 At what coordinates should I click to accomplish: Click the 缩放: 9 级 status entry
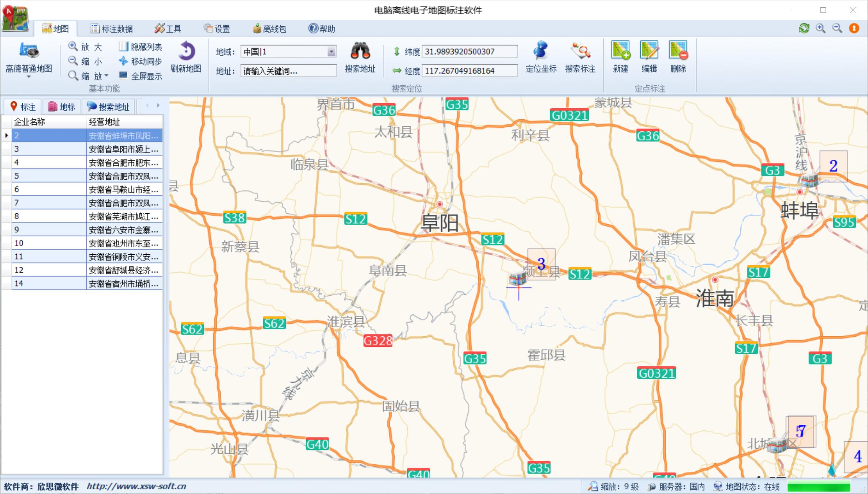click(x=614, y=486)
